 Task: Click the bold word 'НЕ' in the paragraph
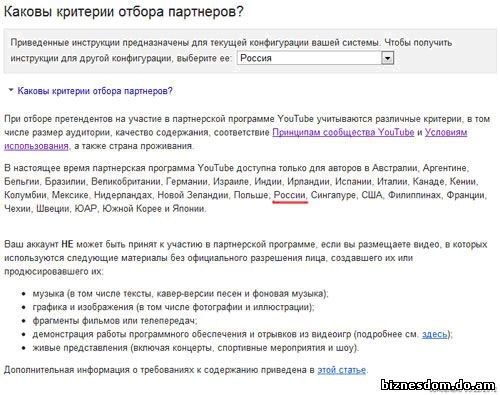click(67, 244)
